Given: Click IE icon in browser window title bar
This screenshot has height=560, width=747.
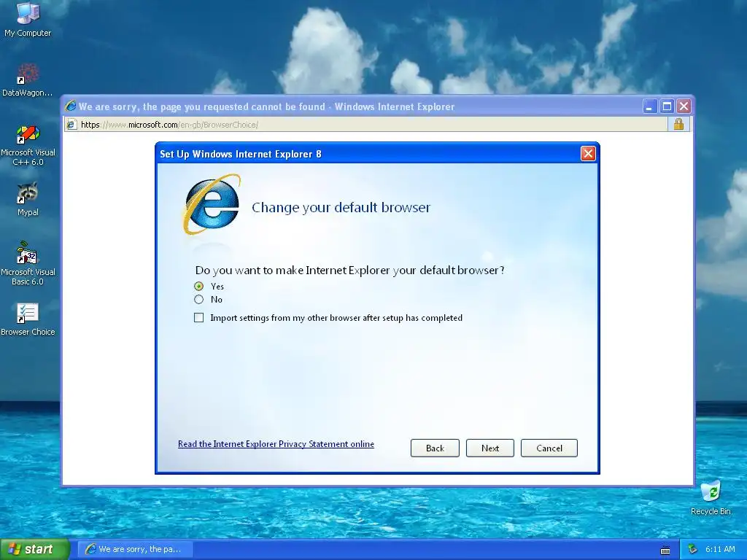Looking at the screenshot, I should pos(71,106).
